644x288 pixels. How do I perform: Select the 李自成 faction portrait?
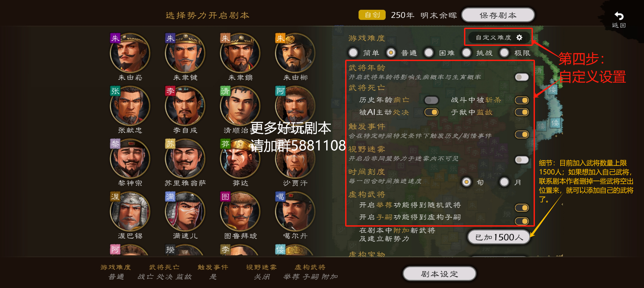185,106
